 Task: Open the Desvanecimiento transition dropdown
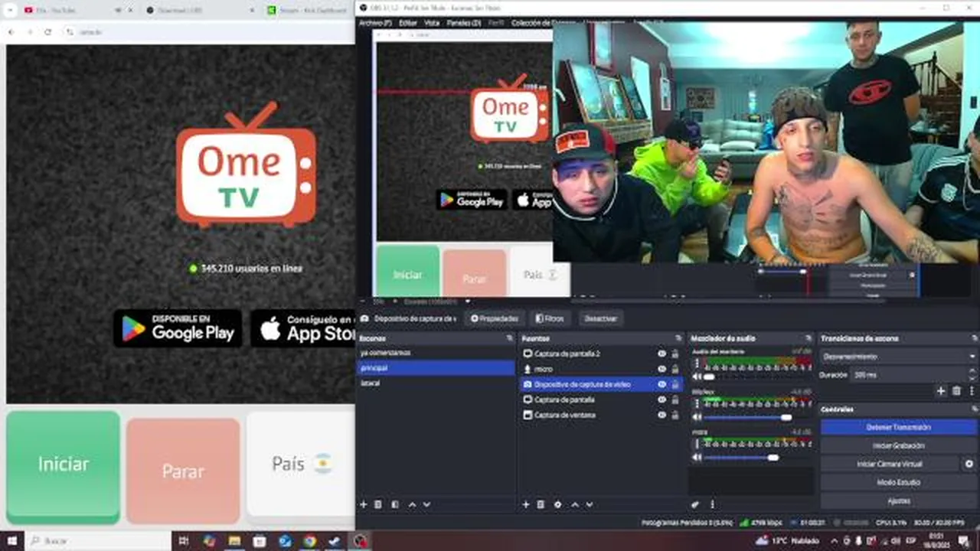click(898, 357)
